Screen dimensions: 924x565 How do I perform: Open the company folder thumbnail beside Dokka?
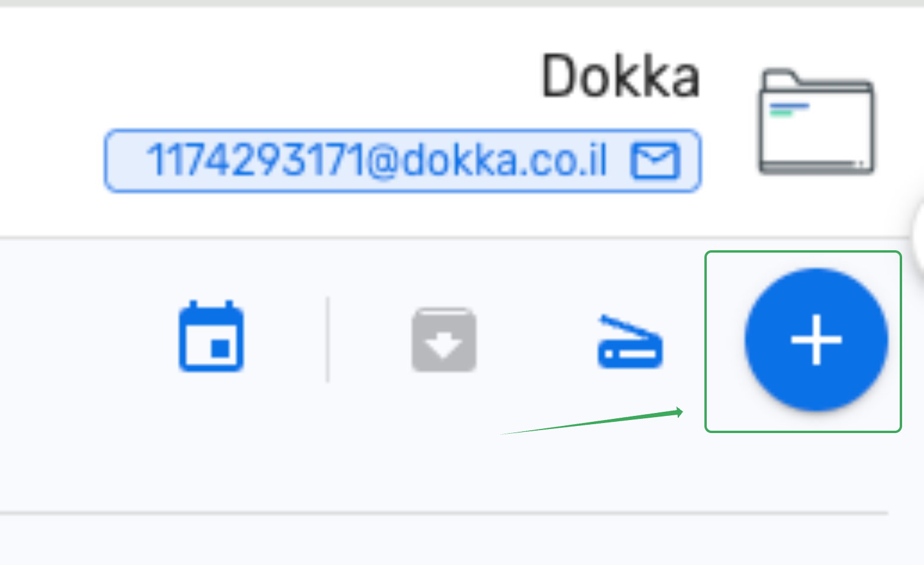tap(816, 122)
